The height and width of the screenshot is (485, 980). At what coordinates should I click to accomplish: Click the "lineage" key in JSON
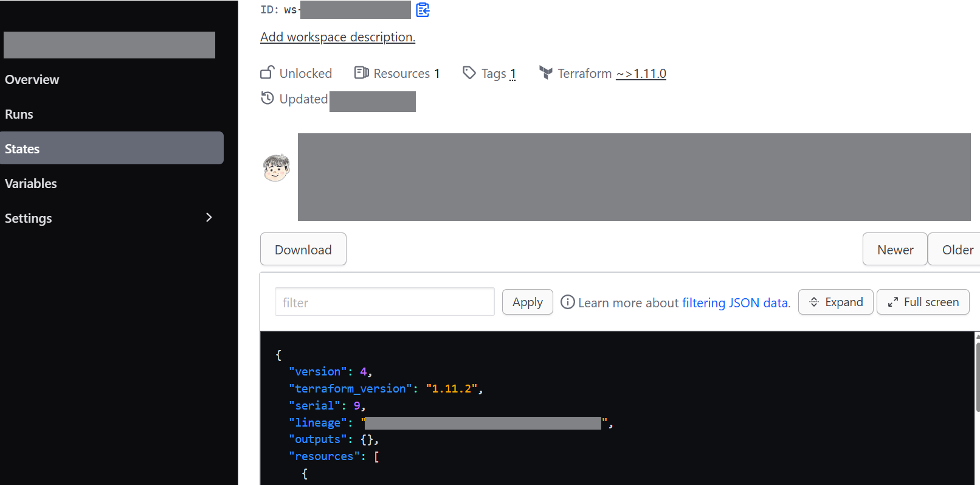click(x=318, y=422)
